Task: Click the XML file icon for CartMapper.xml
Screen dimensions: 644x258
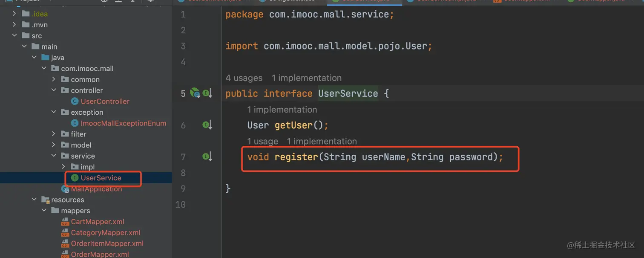Action: (x=65, y=222)
